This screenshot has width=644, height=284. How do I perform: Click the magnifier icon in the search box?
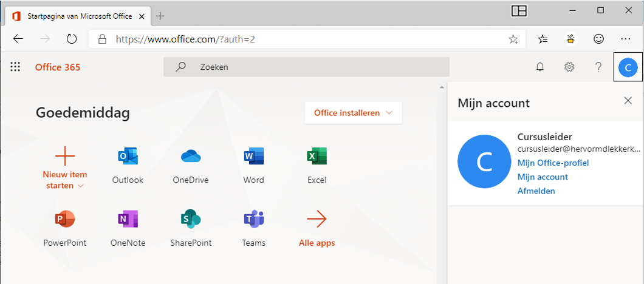[x=180, y=67]
